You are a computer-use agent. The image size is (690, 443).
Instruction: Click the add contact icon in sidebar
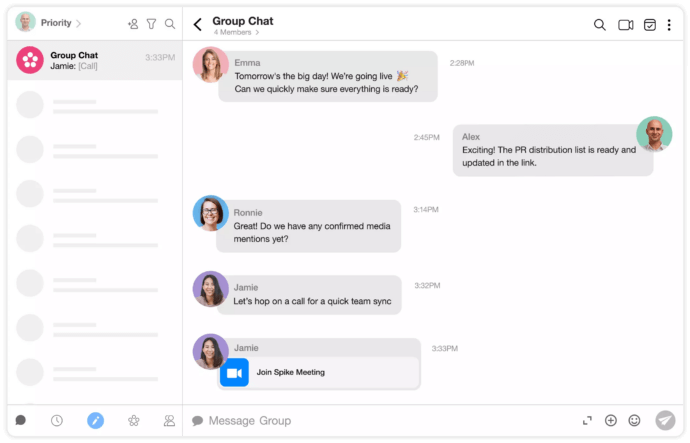pyautogui.click(x=133, y=23)
